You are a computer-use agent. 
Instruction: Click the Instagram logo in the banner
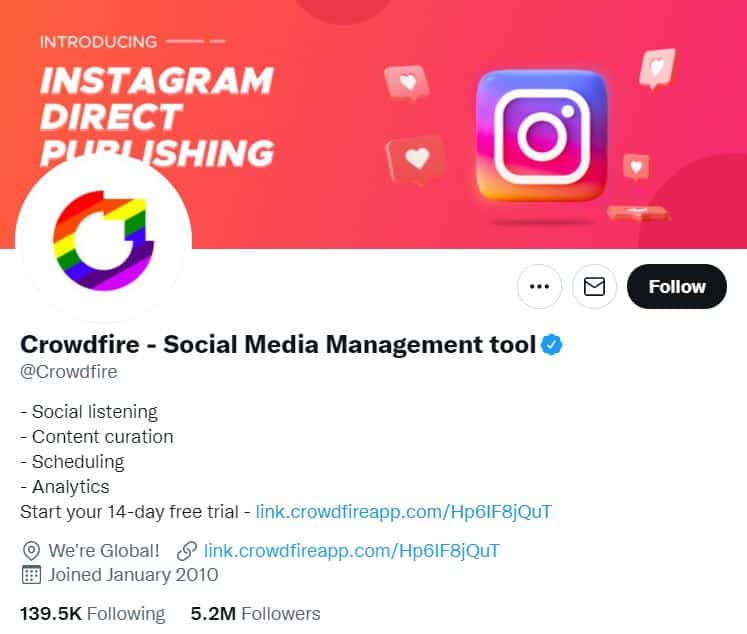coord(541,136)
